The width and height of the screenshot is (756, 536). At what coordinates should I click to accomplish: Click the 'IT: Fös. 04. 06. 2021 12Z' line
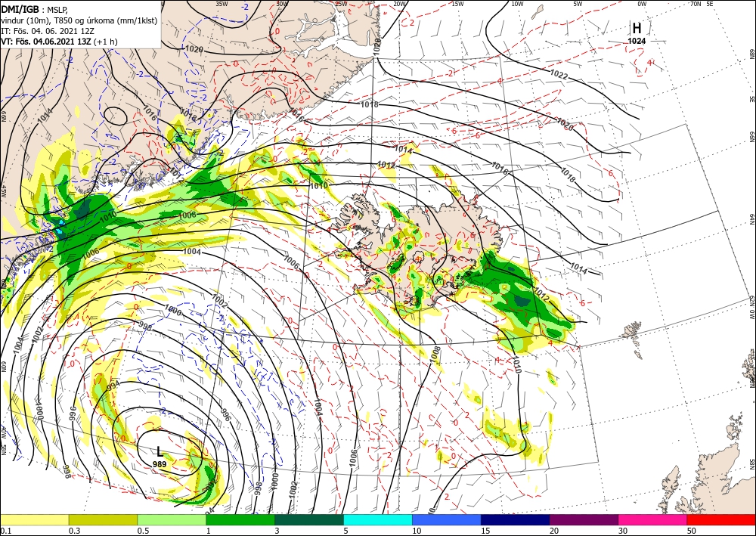[48, 31]
